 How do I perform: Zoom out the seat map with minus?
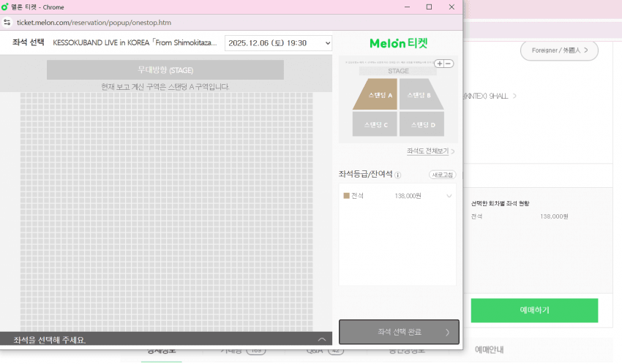449,64
